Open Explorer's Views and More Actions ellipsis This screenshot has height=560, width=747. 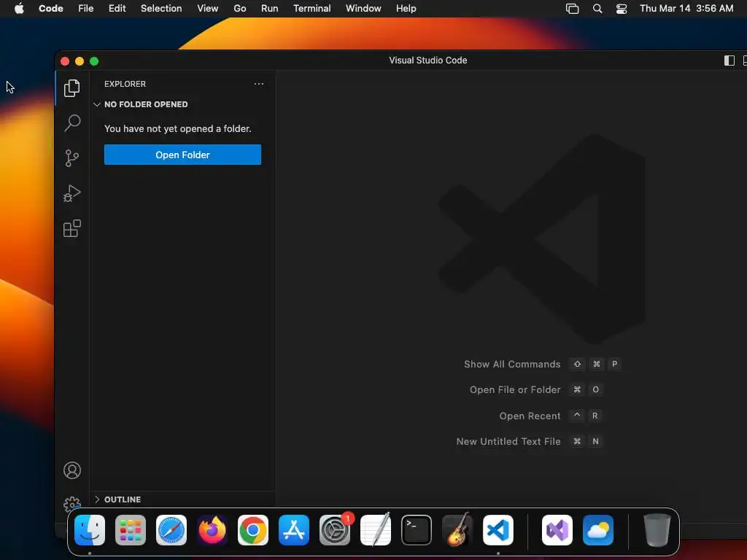[259, 84]
